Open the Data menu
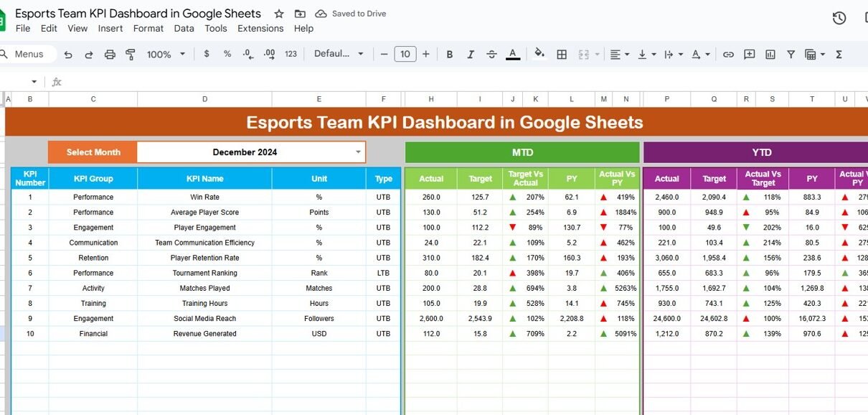868x415 pixels. pos(184,29)
